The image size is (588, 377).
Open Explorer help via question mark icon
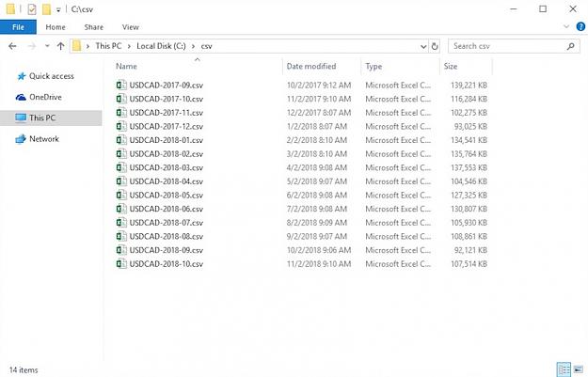[580, 26]
